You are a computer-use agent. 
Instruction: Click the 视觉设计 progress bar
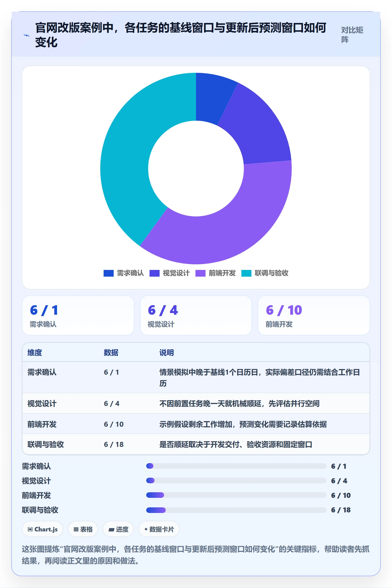click(236, 480)
